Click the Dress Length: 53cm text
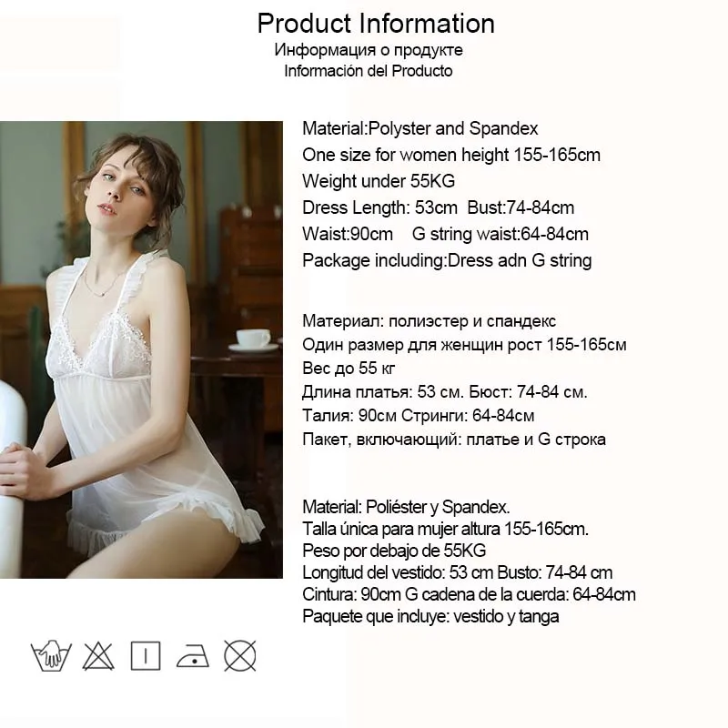 (x=379, y=208)
